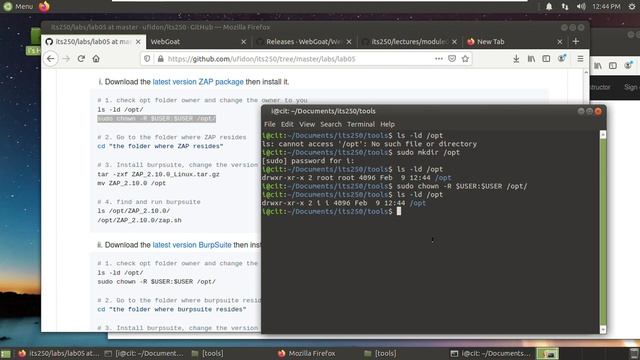Open the Firefox Library menu
Image resolution: width=640 pixels, height=360 pixels.
531,59
